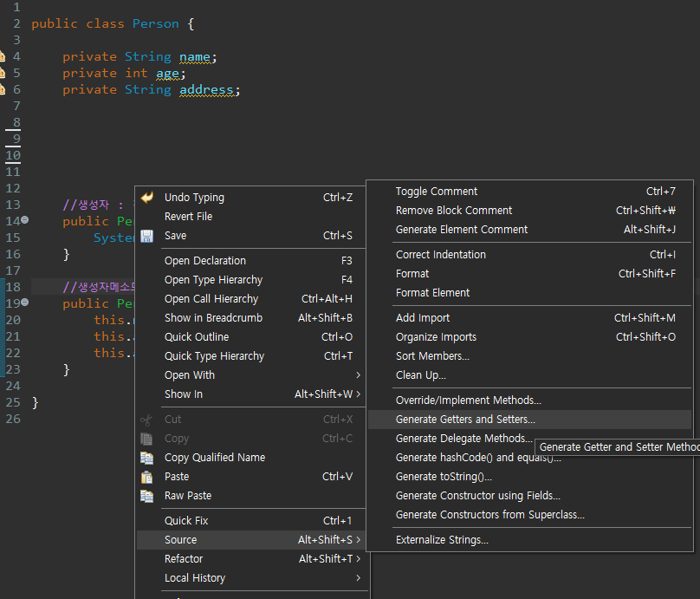Choose Override/Implement Methods...
Screen dimensions: 700x599
click(x=530, y=400)
